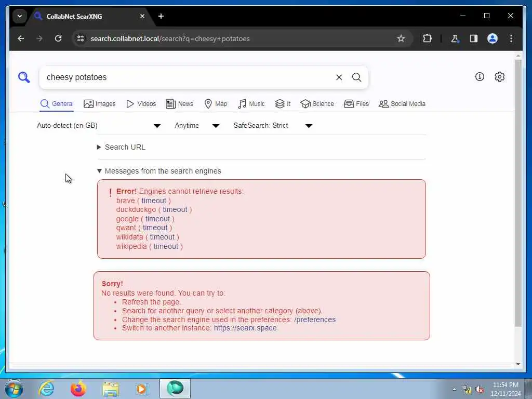Click the scrollbar down arrow
Viewport: 532px width, 399px height.
tap(518, 364)
